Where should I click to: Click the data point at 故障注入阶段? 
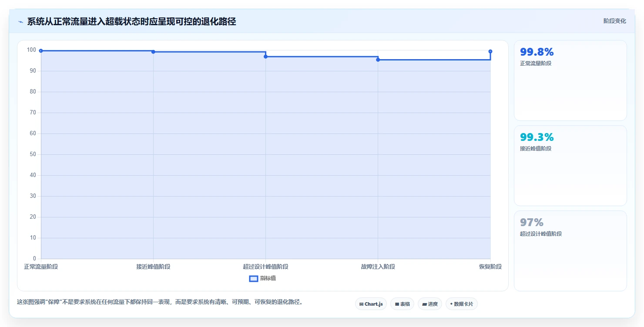coord(378,60)
